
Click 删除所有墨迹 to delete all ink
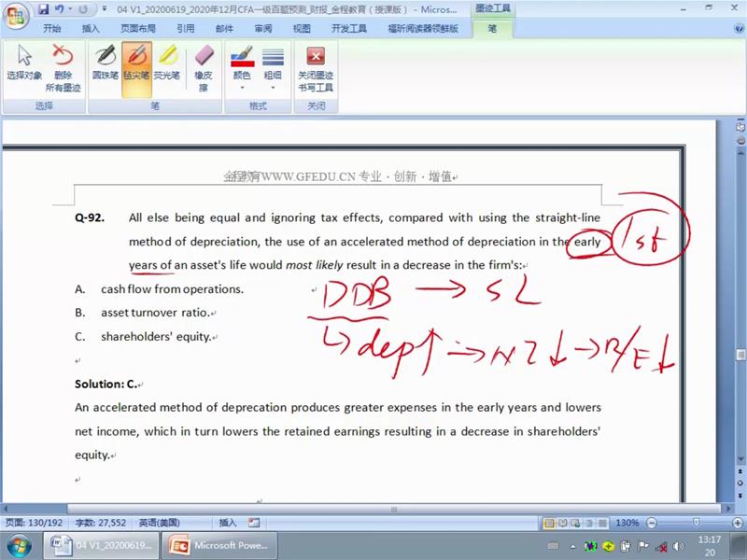[x=63, y=67]
